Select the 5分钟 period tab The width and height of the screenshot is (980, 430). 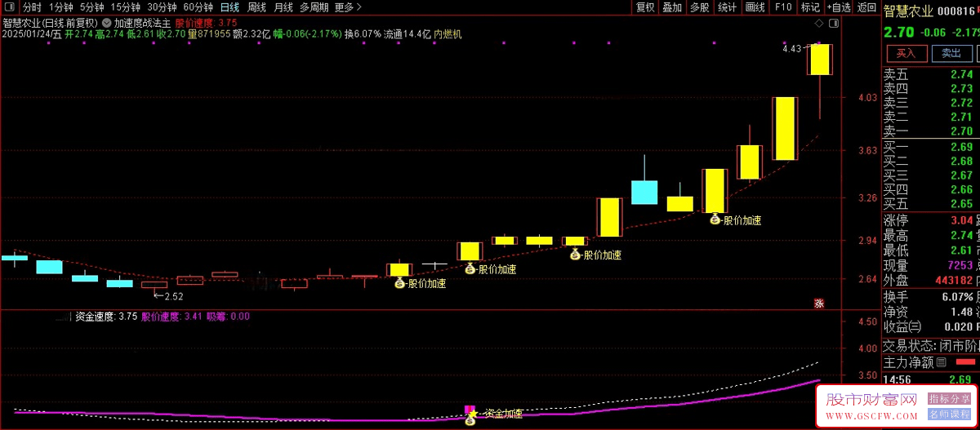(92, 7)
